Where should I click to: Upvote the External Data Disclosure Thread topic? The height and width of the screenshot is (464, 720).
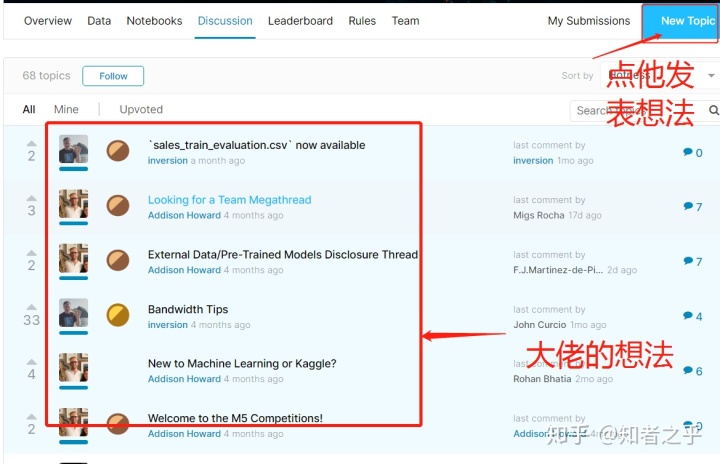point(31,253)
